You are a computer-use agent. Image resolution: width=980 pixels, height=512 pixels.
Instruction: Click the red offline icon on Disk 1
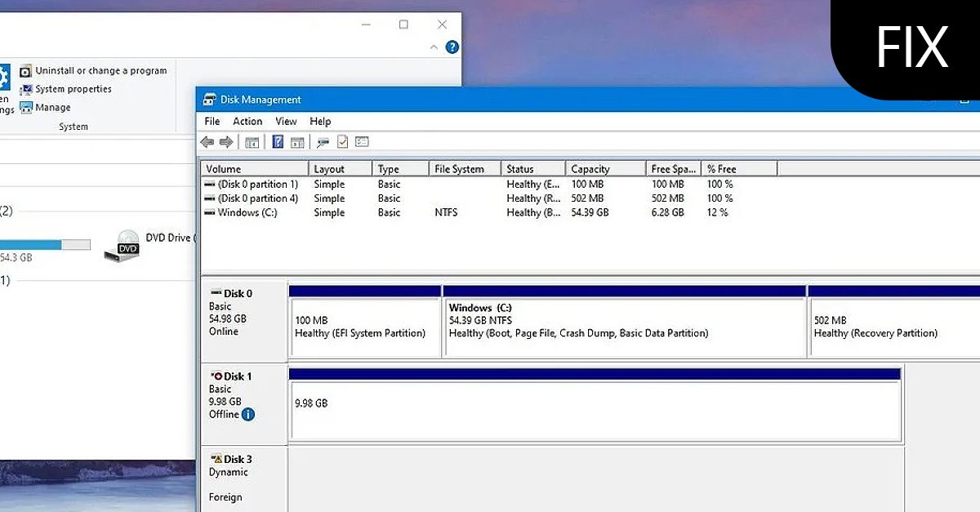point(218,376)
